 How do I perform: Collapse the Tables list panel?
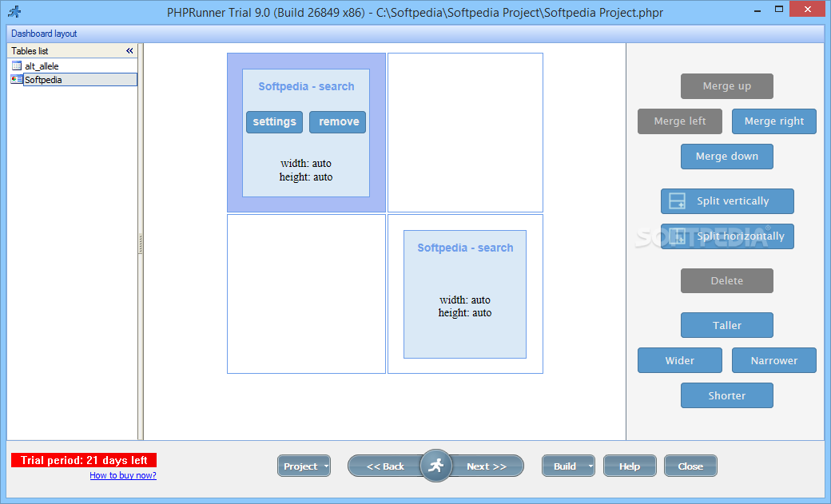click(x=129, y=51)
